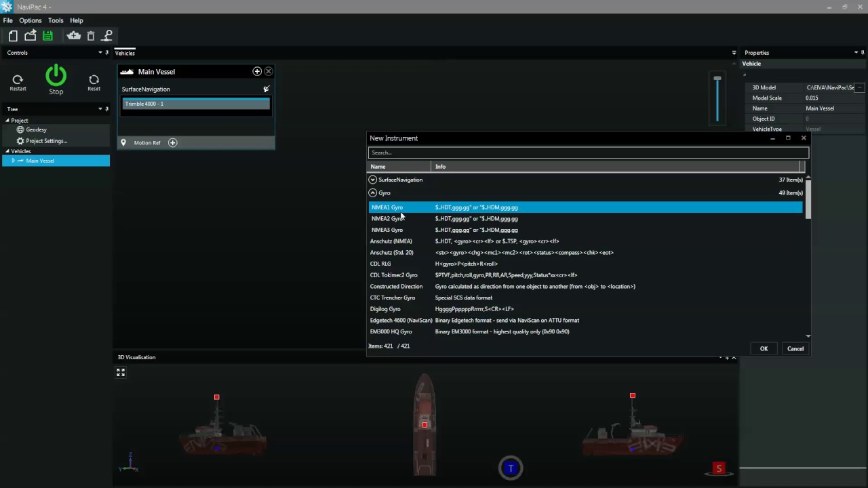
Task: Click the NaviPac app logo icon
Action: pos(6,7)
